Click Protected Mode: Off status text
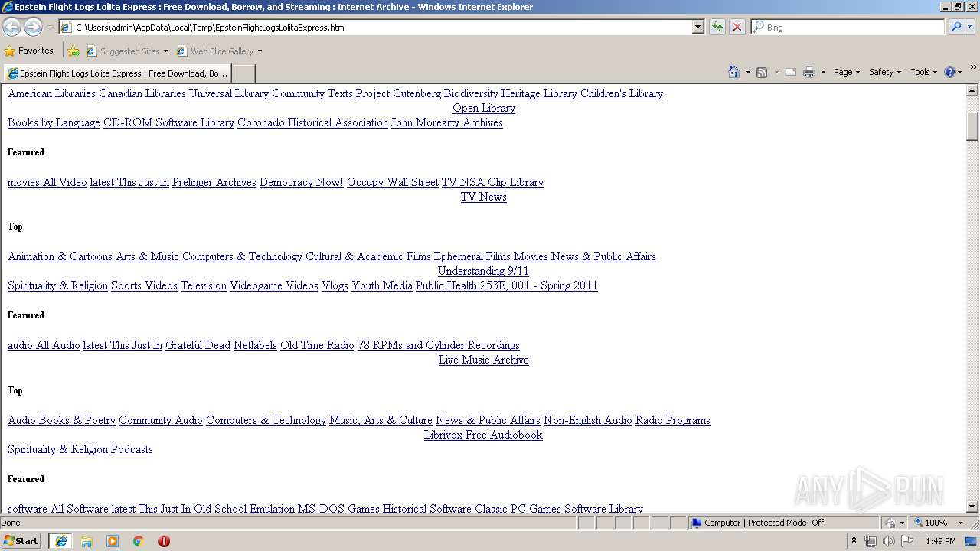 [x=786, y=523]
